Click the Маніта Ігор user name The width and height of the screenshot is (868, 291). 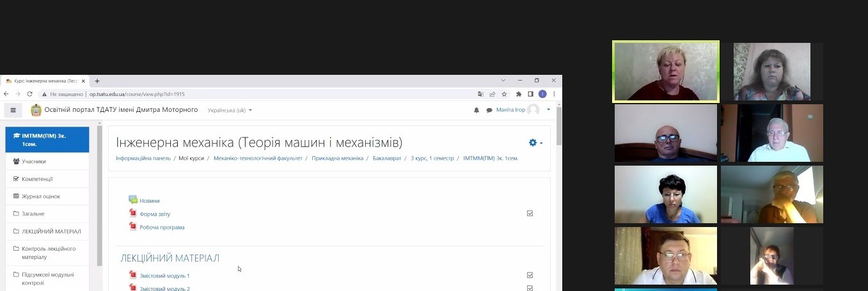click(510, 110)
